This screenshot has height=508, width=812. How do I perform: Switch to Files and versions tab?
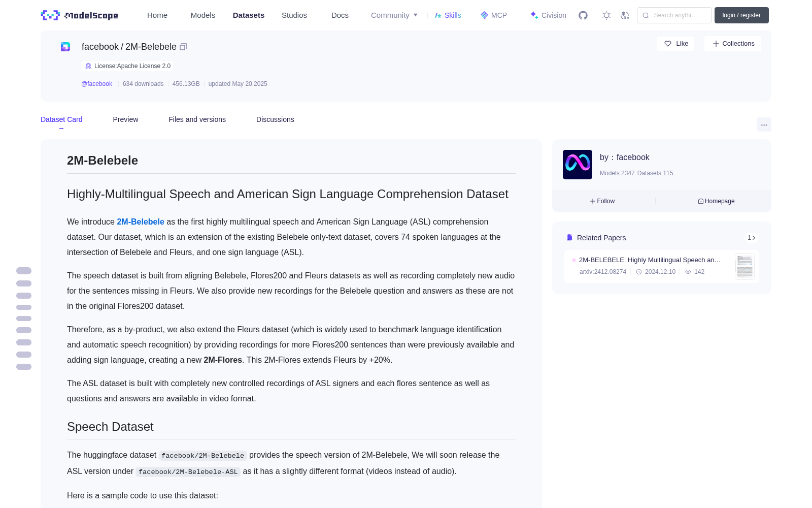[x=197, y=119]
